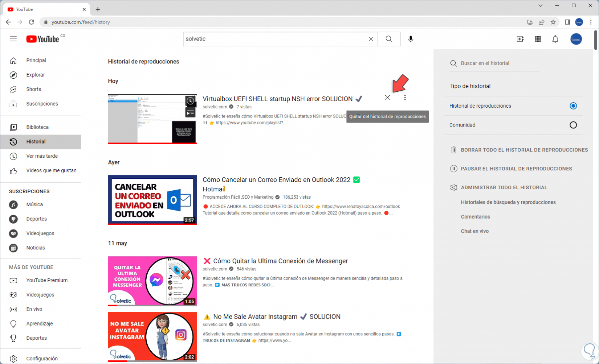Click the magnifier search button
The image size is (599, 364).
[x=389, y=39]
